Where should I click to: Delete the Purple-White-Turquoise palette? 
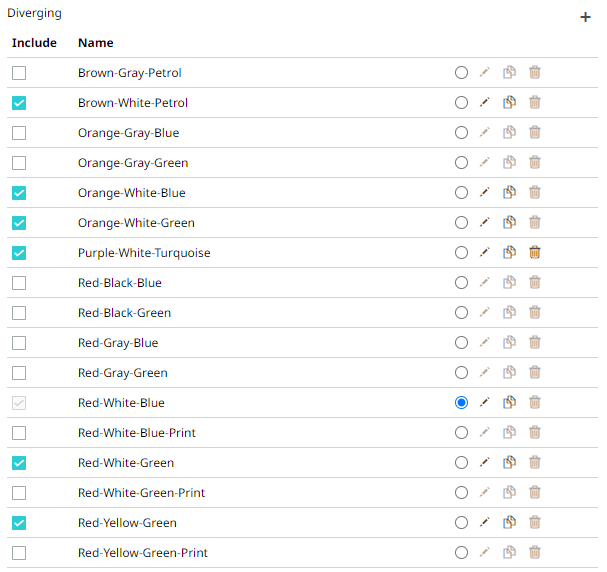tap(535, 253)
